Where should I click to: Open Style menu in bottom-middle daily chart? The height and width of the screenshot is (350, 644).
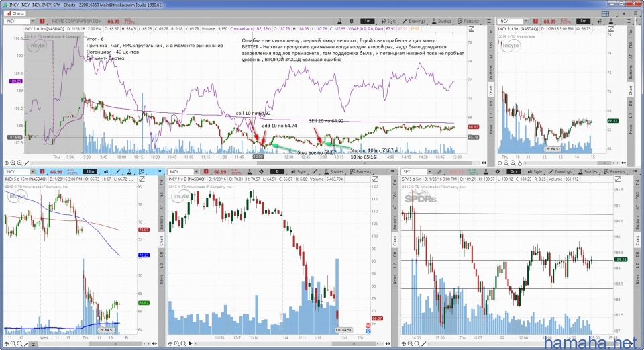(x=299, y=171)
